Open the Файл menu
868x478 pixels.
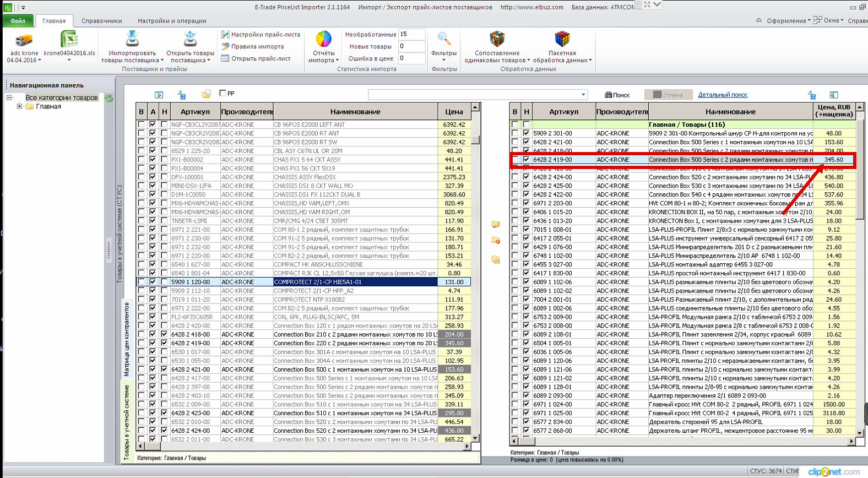pyautogui.click(x=18, y=21)
